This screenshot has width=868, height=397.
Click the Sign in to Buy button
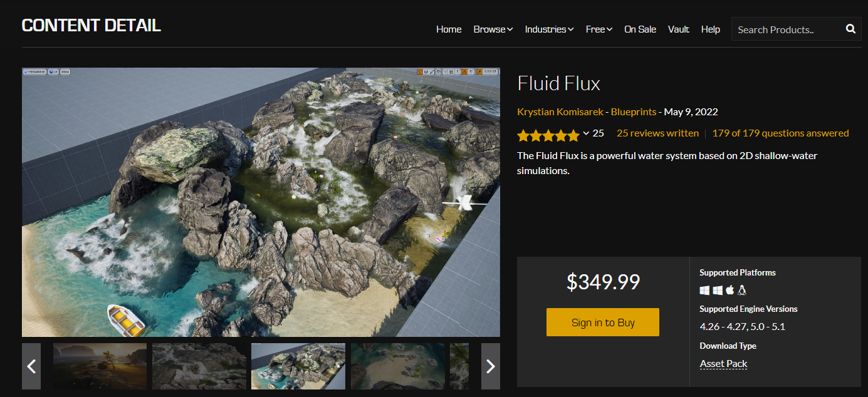602,322
